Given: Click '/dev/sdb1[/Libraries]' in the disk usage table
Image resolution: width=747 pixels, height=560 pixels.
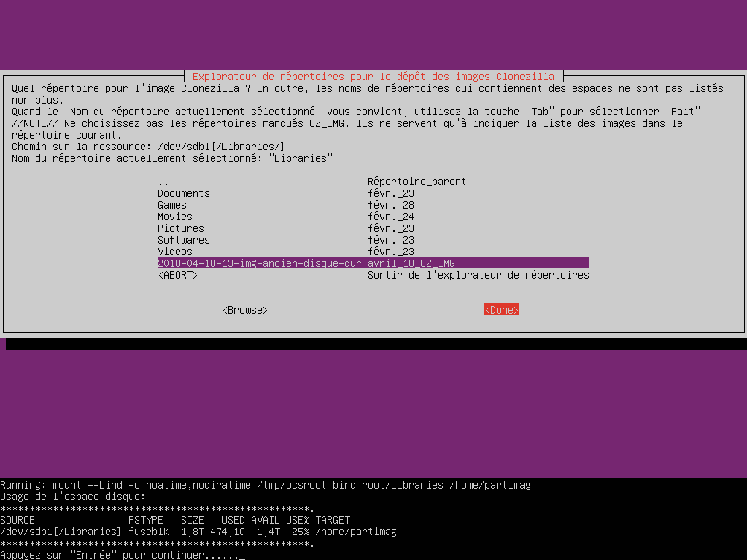Looking at the screenshot, I should coord(61,532).
